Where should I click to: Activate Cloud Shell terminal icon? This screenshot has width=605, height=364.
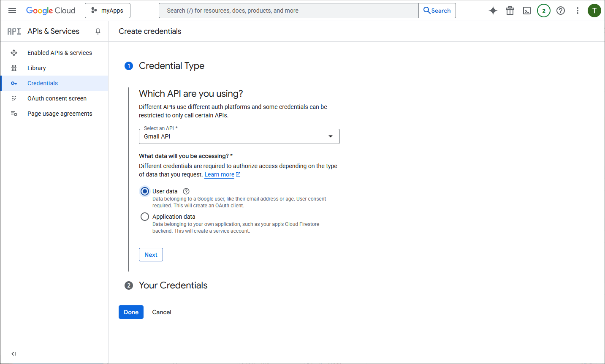(x=527, y=11)
